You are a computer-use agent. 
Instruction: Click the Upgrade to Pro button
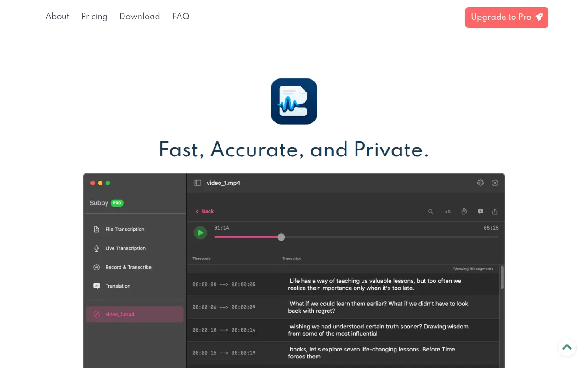(x=507, y=17)
